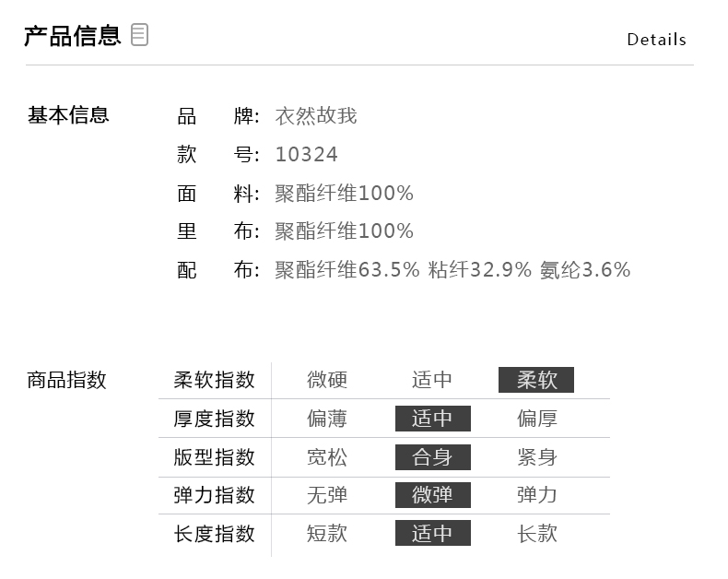Screen dimensions: 728x579
Task: Click the document icon beside 产品信息
Action: pos(139,36)
